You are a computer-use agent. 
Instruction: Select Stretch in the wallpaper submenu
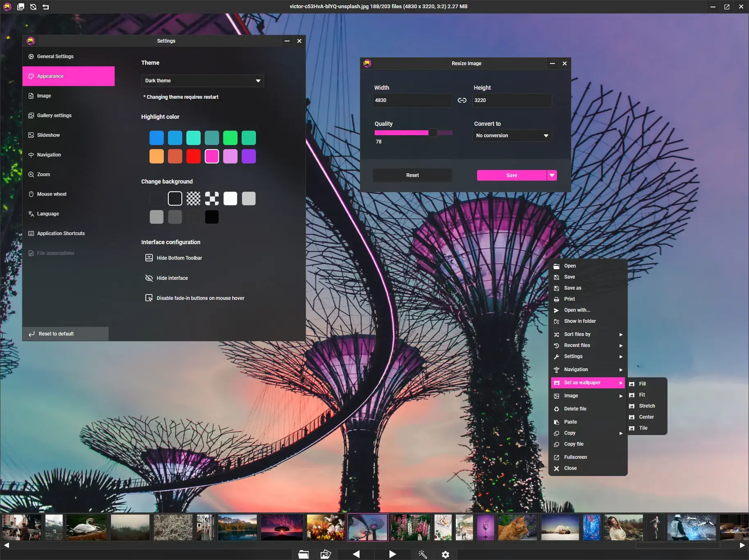(x=647, y=406)
